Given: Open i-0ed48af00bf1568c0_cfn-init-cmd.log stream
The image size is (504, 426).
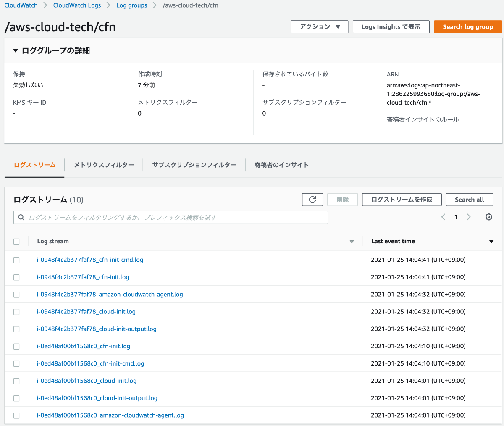Looking at the screenshot, I should (90, 363).
